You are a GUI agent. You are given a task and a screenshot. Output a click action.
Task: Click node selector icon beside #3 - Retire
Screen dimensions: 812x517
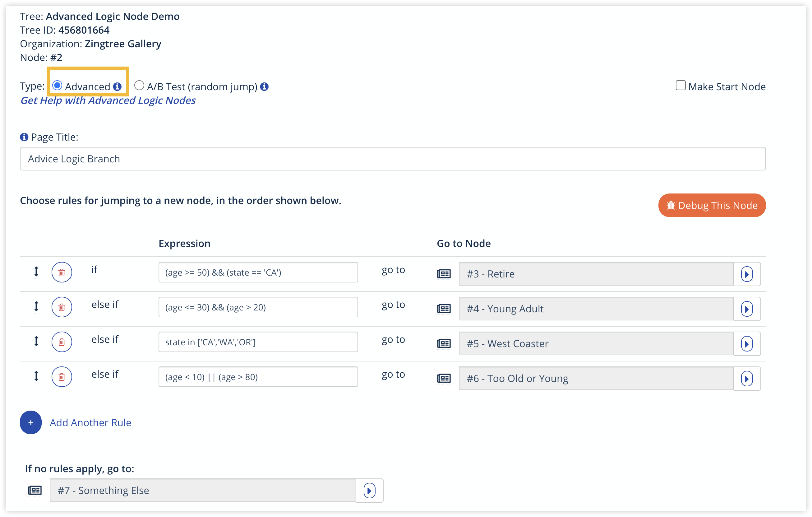[444, 274]
